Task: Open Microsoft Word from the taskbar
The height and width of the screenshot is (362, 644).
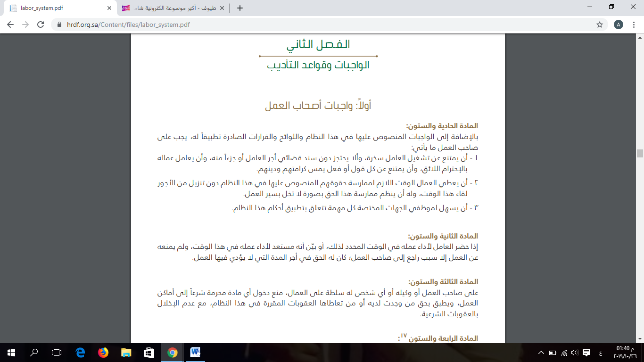Action: click(195, 352)
